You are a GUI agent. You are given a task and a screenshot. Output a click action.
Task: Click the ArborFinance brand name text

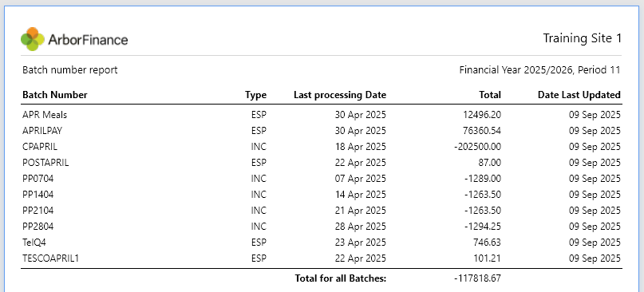(x=88, y=40)
